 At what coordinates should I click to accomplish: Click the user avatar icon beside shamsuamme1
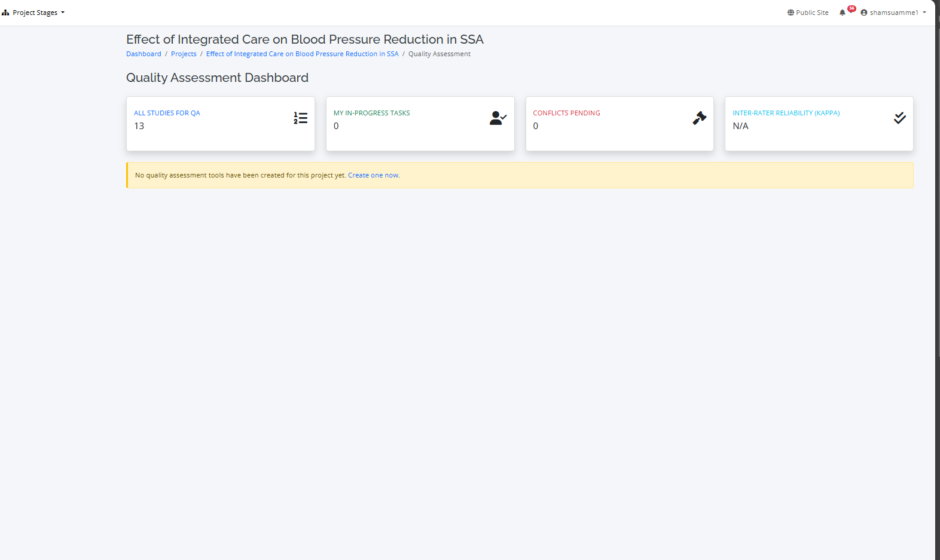[863, 13]
